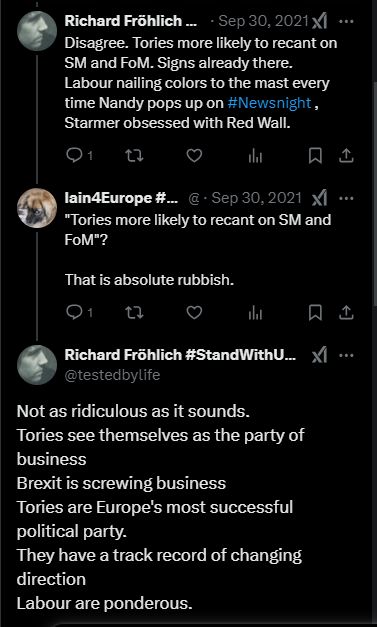Share Iain4Europe's tweet
Image resolution: width=377 pixels, height=627 pixels.
pyautogui.click(x=346, y=313)
